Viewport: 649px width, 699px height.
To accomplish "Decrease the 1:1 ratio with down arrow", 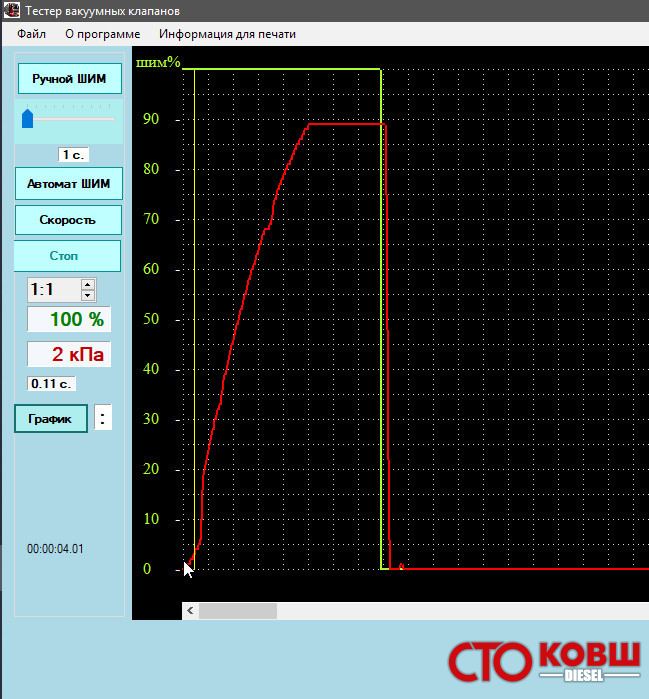I will pos(88,295).
